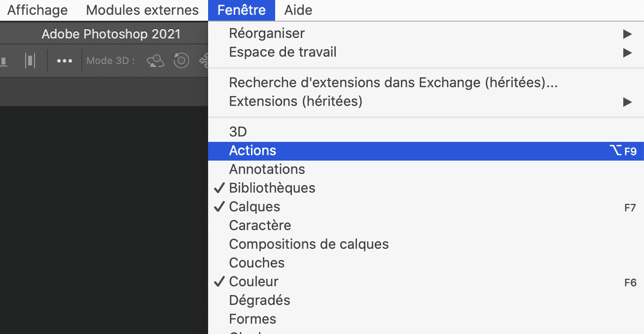
Task: Open extra options via the ellipsis toolbar icon
Action: pos(64,61)
